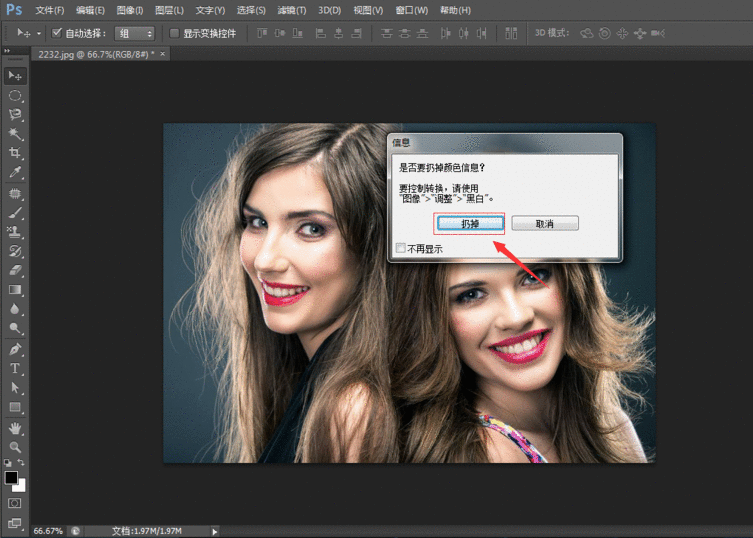Check the 不再显示 checkbox in dialog
The height and width of the screenshot is (538, 753).
(401, 248)
